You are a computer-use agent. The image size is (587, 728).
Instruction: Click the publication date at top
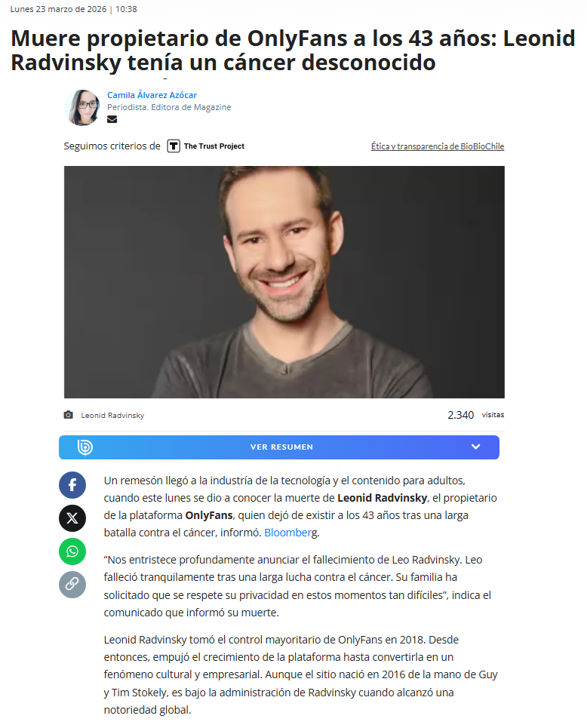(73, 9)
